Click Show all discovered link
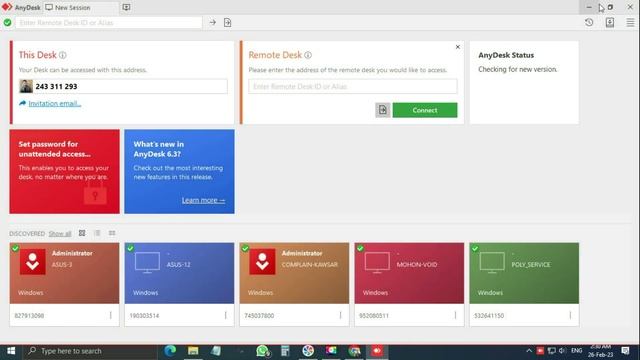This screenshot has width=640, height=360. [x=60, y=234]
